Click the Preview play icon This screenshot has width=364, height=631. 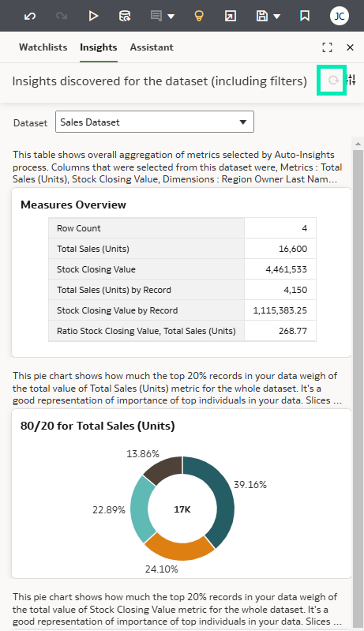click(93, 16)
